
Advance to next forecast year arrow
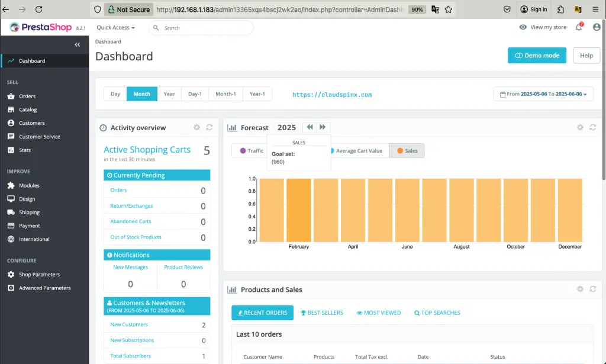pos(323,127)
